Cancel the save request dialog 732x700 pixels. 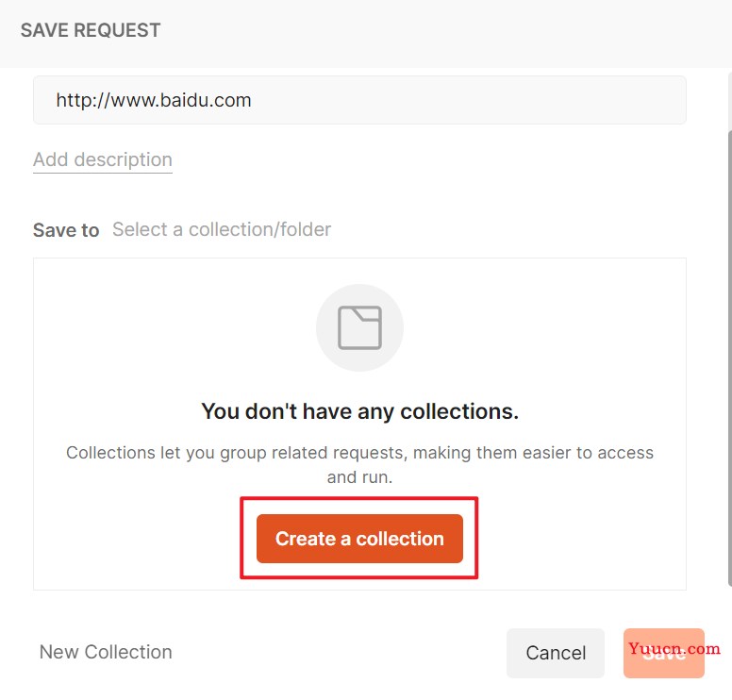556,653
